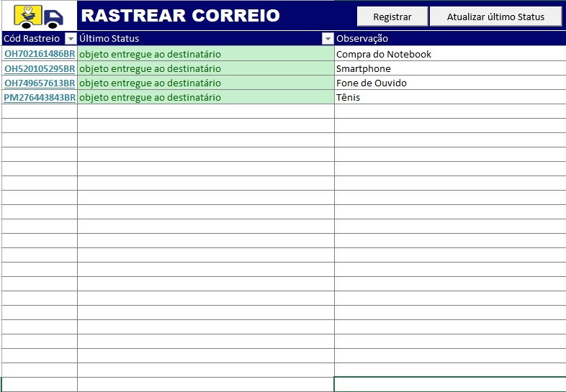Screen dimensions: 566x392
Task: Select the Fone de Ouvido cell
Action: pyautogui.click(x=450, y=83)
